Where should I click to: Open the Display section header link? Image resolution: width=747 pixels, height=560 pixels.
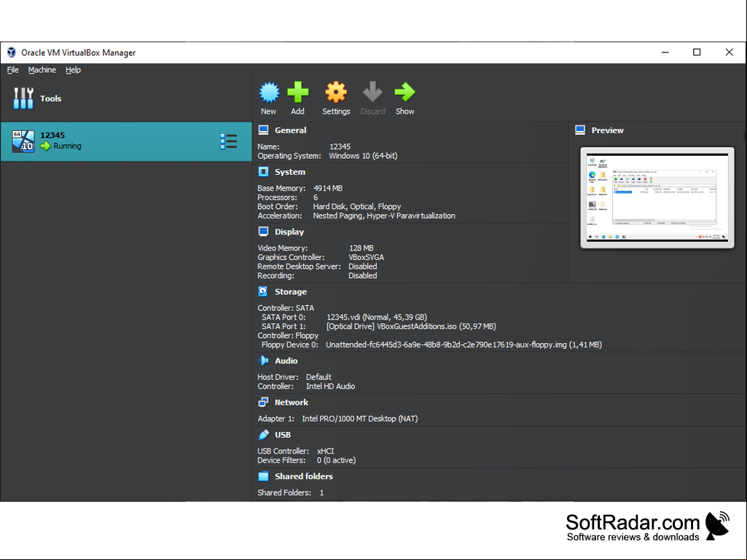pyautogui.click(x=289, y=232)
